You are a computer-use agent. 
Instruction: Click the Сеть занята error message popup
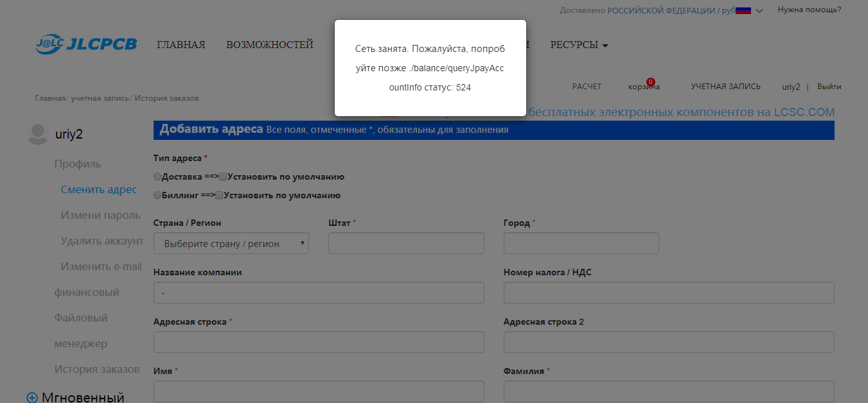click(x=430, y=68)
